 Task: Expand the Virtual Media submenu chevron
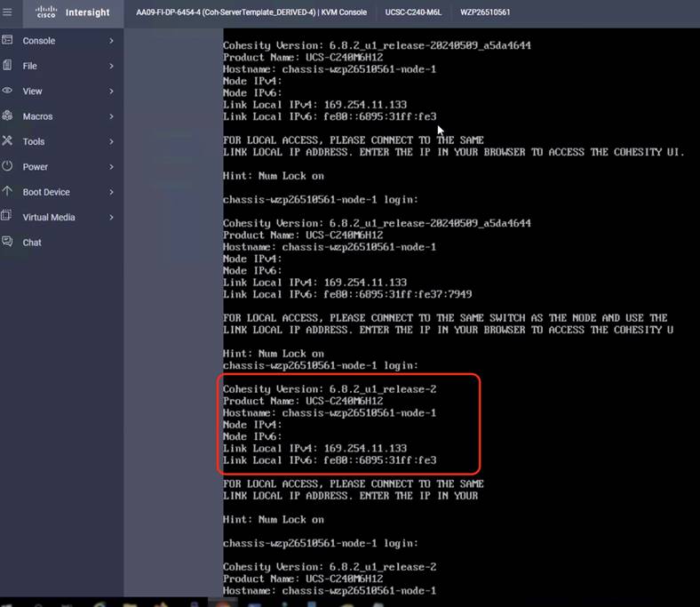111,217
